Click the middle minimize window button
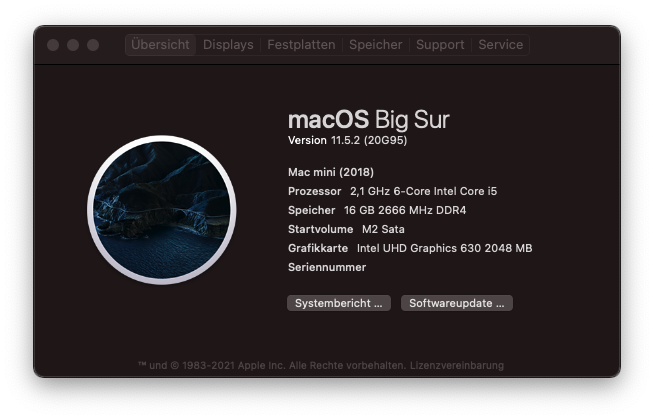Image resolution: width=654 pixels, height=419 pixels. (73, 45)
